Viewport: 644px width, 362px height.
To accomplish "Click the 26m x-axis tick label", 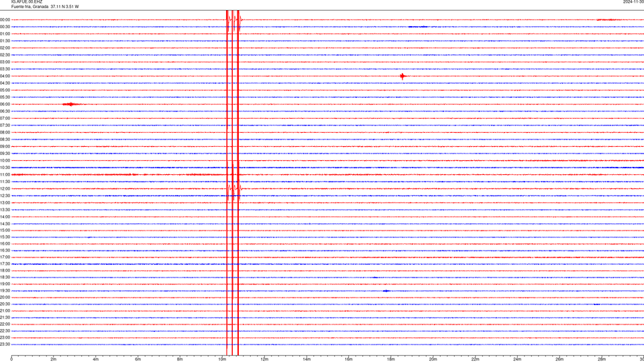I will coord(559,359).
